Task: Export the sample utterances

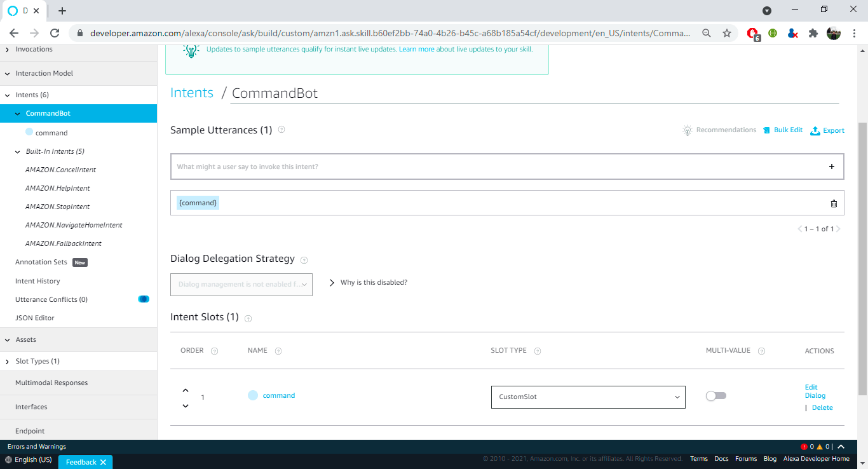Action: pos(827,130)
